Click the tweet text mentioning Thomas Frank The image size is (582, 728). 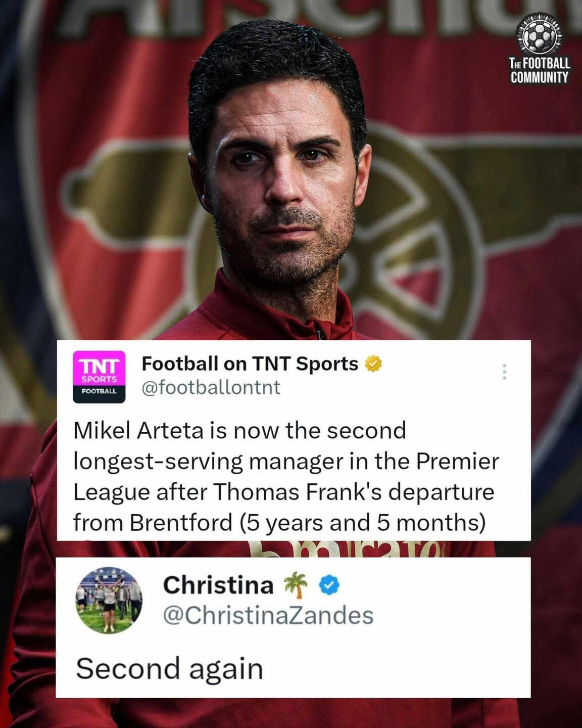(286, 476)
